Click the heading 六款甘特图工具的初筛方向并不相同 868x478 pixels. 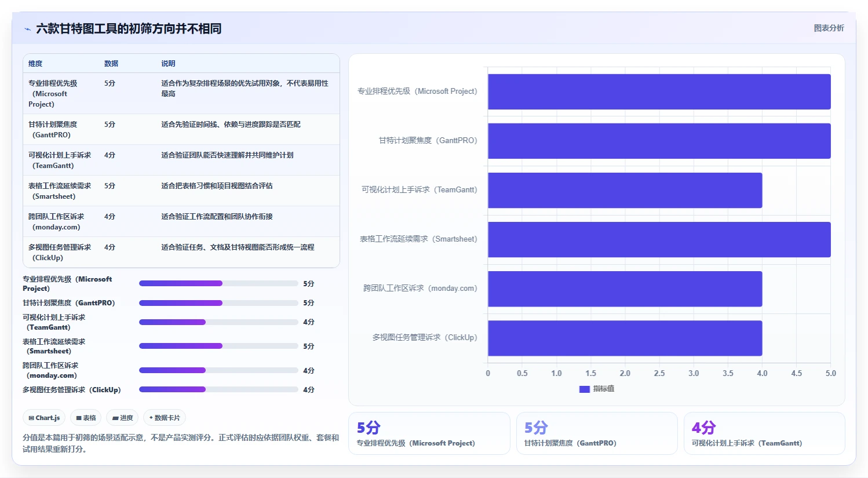coord(129,28)
